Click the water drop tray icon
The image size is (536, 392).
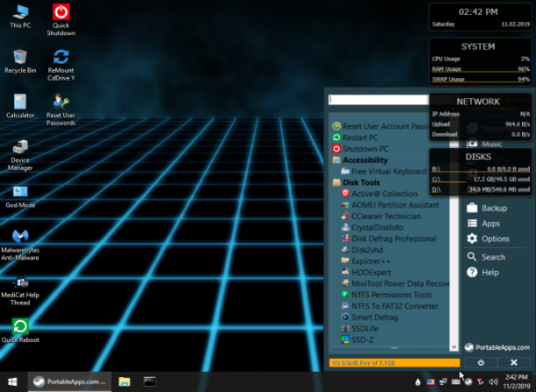point(418,382)
